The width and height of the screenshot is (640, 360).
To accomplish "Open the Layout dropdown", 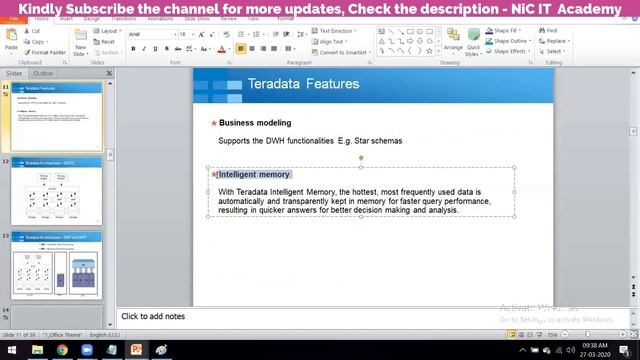I will tap(108, 31).
